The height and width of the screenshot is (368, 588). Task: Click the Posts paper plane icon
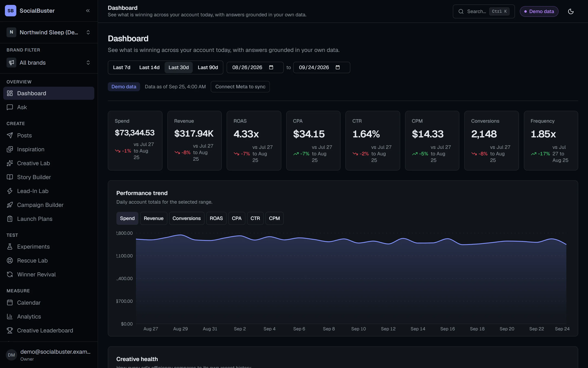coord(10,135)
